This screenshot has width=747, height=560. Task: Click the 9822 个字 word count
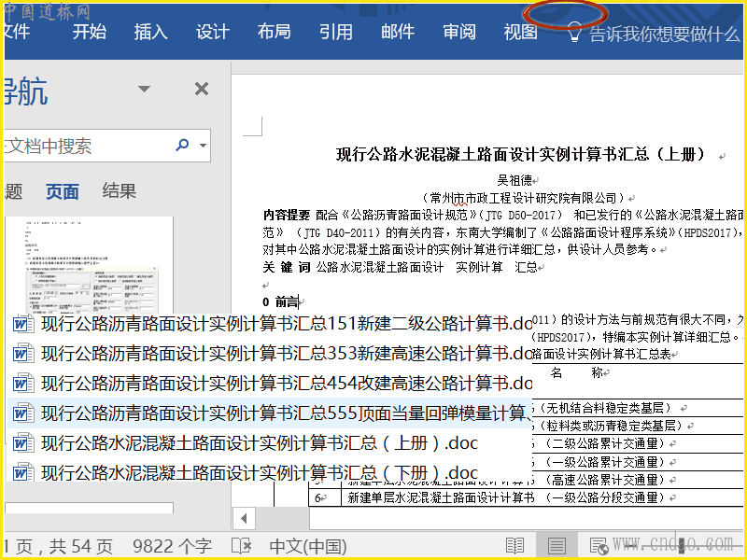pyautogui.click(x=172, y=546)
